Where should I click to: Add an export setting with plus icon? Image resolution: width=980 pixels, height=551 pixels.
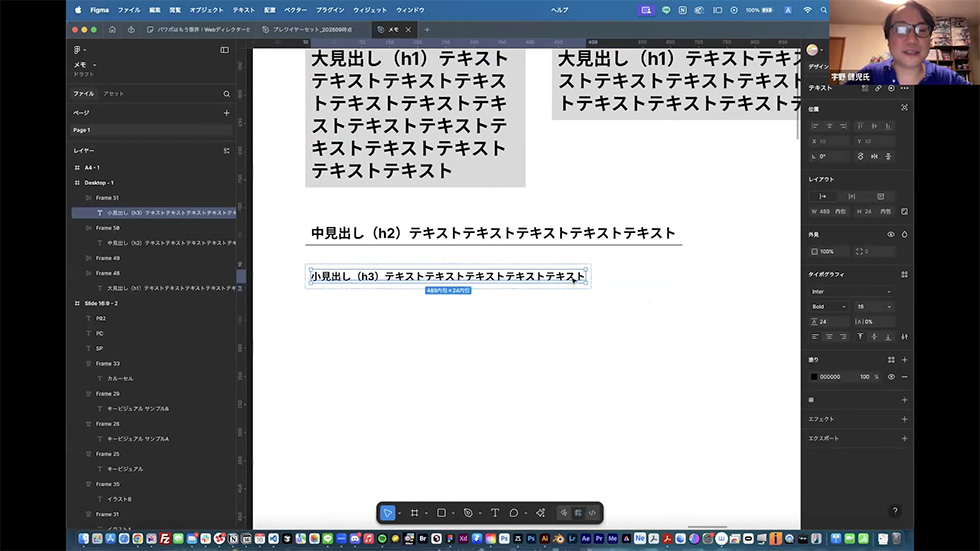click(x=904, y=439)
